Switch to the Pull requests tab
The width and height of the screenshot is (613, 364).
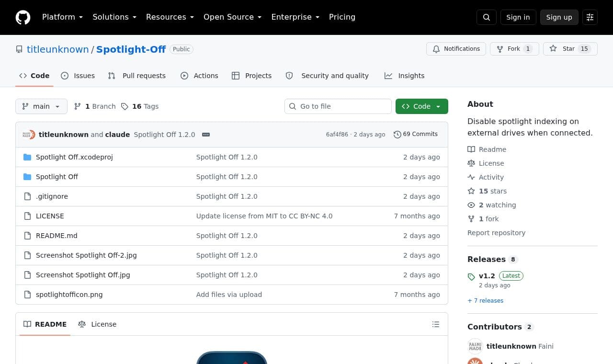pyautogui.click(x=137, y=76)
